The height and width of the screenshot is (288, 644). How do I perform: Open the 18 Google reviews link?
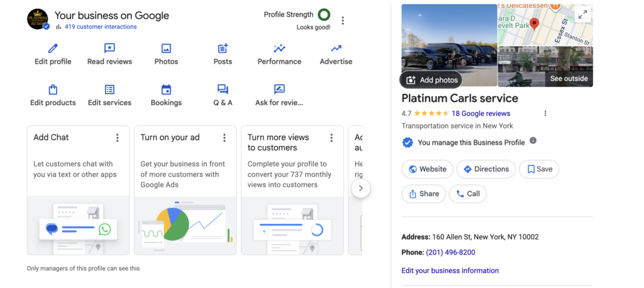[480, 114]
